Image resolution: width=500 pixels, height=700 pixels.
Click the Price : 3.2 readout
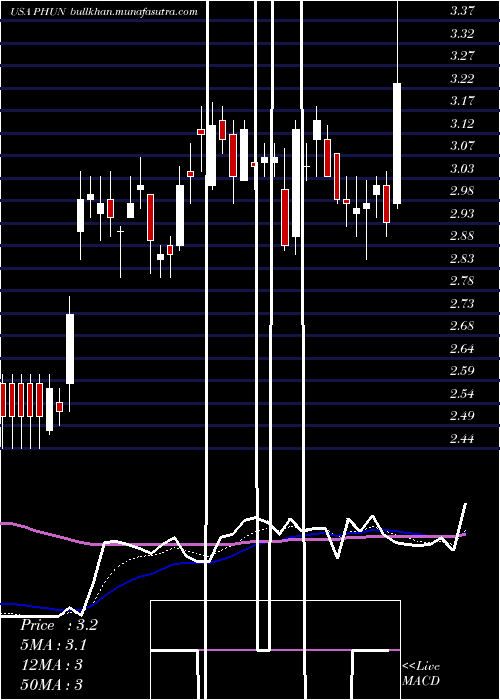58,625
